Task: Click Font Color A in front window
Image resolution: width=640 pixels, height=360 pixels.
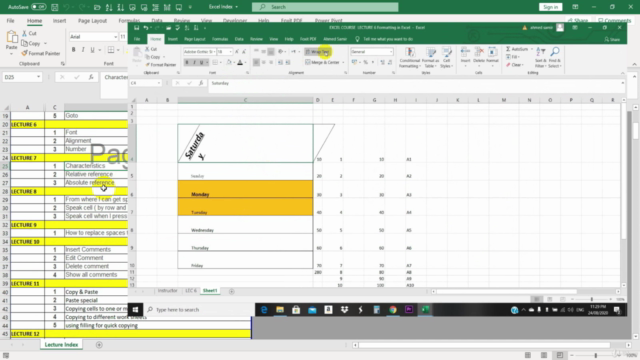Action: (x=240, y=62)
